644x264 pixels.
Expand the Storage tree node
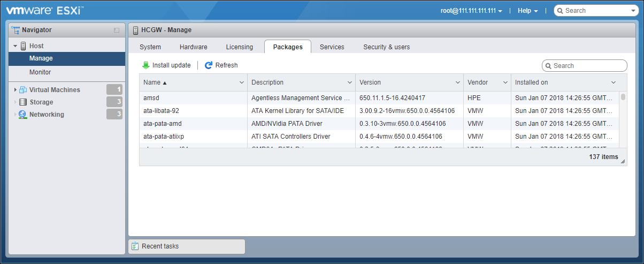[x=16, y=102]
